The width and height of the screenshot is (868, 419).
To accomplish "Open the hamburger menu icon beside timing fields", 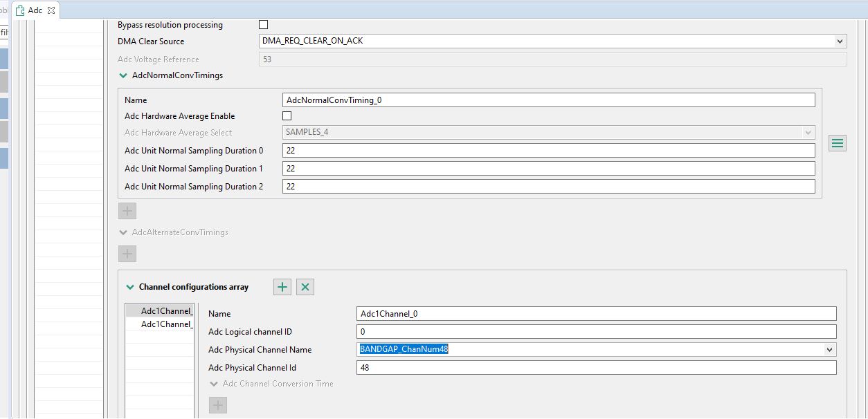I will pyautogui.click(x=838, y=142).
